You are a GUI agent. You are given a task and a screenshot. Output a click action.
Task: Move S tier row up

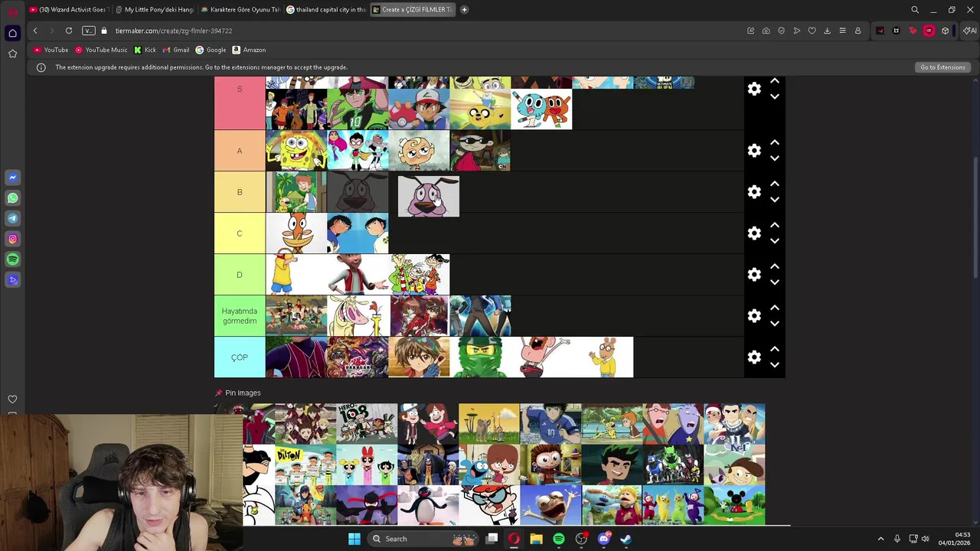775,81
